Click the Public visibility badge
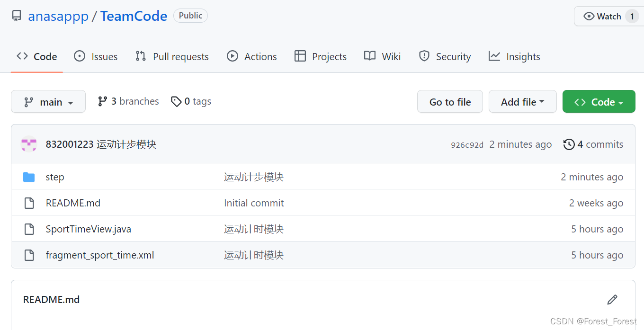Screen dimensions: 644x330 (x=190, y=16)
